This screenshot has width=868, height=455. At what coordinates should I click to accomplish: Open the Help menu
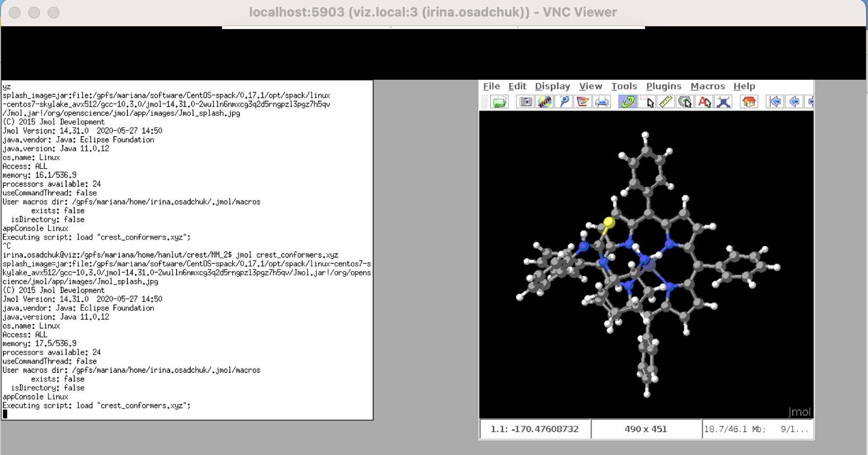744,86
